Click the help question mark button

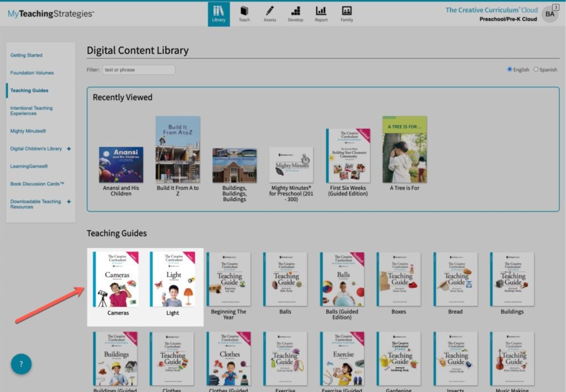[22, 364]
